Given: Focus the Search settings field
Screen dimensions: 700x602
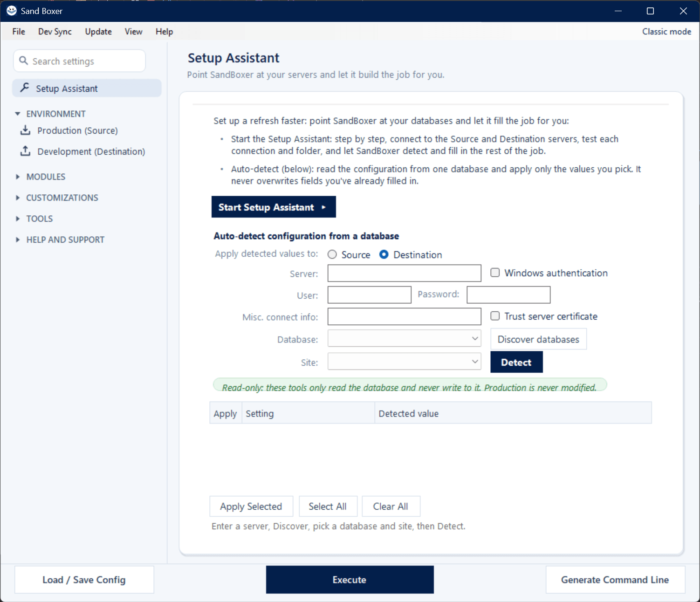Looking at the screenshot, I should (80, 61).
